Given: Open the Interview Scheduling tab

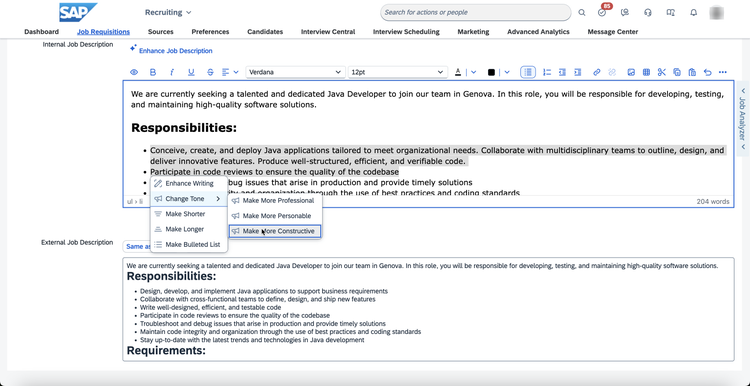Looking at the screenshot, I should [x=406, y=32].
